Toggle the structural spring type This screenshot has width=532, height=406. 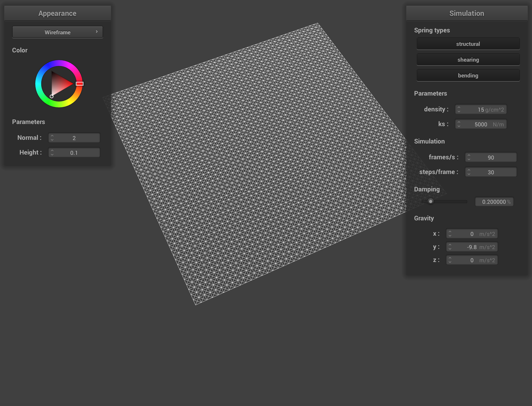(x=468, y=44)
